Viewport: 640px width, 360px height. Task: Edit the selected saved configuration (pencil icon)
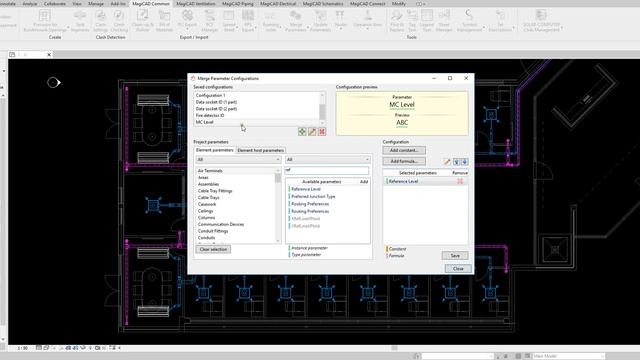(x=312, y=131)
